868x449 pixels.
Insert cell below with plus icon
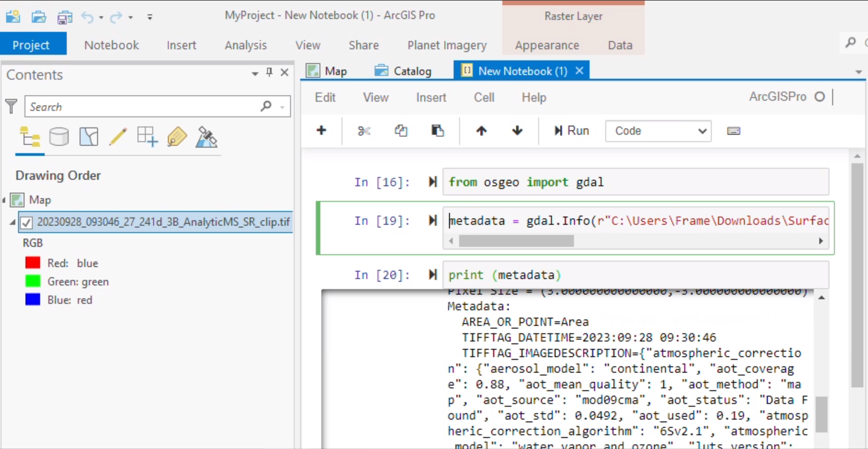click(x=321, y=130)
